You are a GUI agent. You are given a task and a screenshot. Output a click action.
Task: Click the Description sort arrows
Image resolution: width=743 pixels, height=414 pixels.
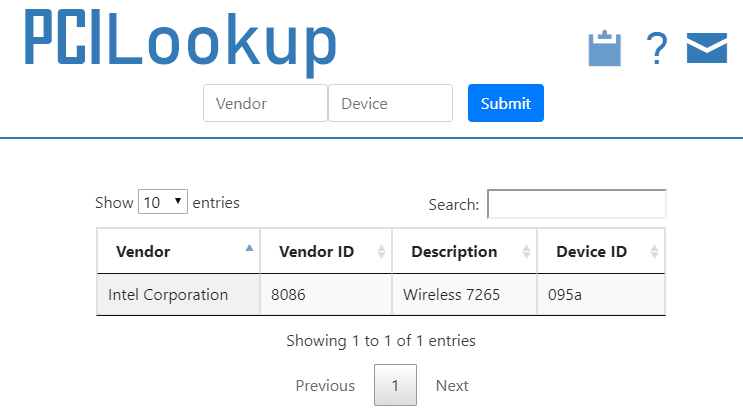click(526, 252)
